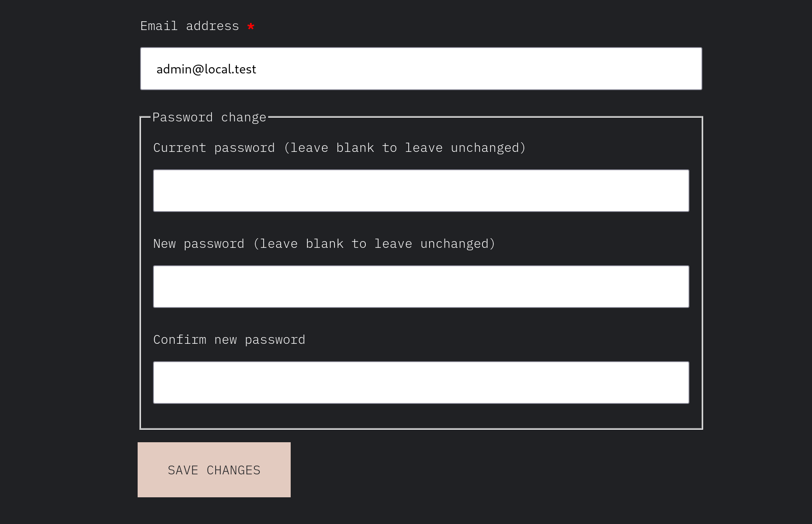Click SAVE CHANGES to submit form
812x524 pixels.
pyautogui.click(x=214, y=469)
